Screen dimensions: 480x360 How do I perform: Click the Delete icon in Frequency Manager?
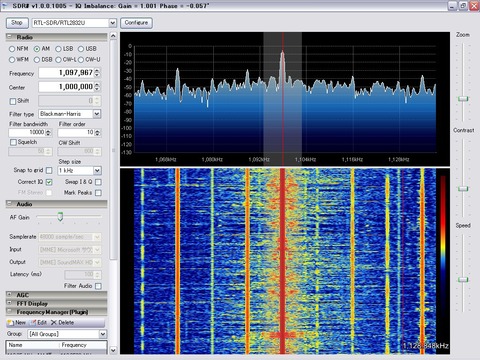54,323
